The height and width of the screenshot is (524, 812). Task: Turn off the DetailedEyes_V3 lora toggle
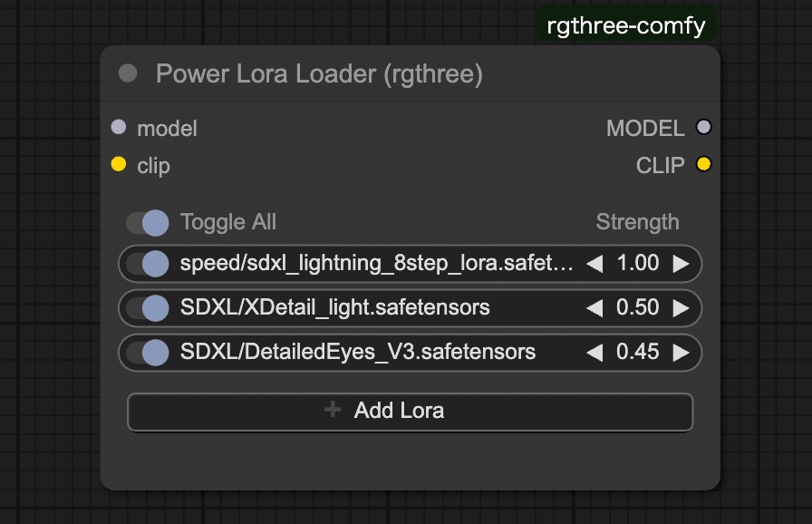[148, 353]
